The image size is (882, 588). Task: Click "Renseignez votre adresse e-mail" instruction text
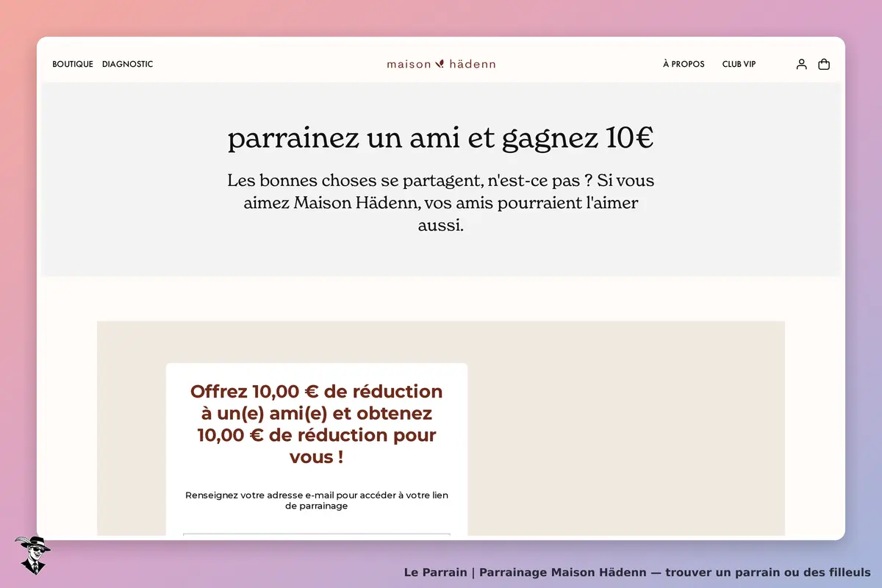tap(317, 501)
